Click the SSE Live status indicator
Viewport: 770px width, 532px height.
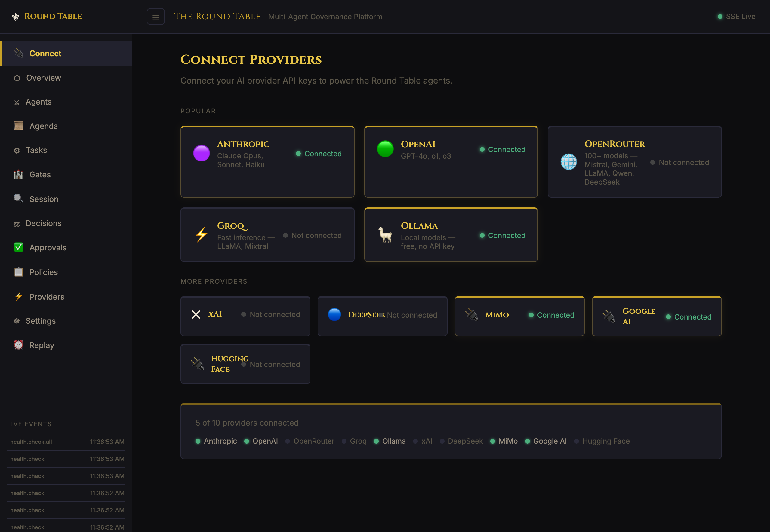click(x=736, y=16)
